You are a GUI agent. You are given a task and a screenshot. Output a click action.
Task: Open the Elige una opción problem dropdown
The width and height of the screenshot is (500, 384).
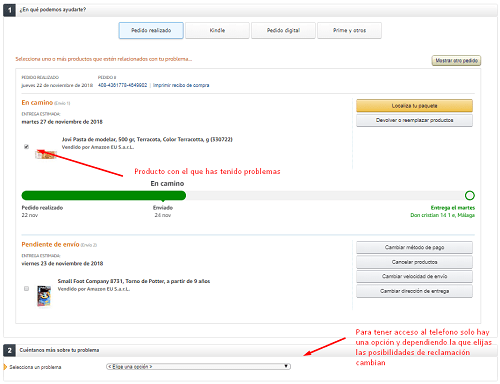click(198, 366)
